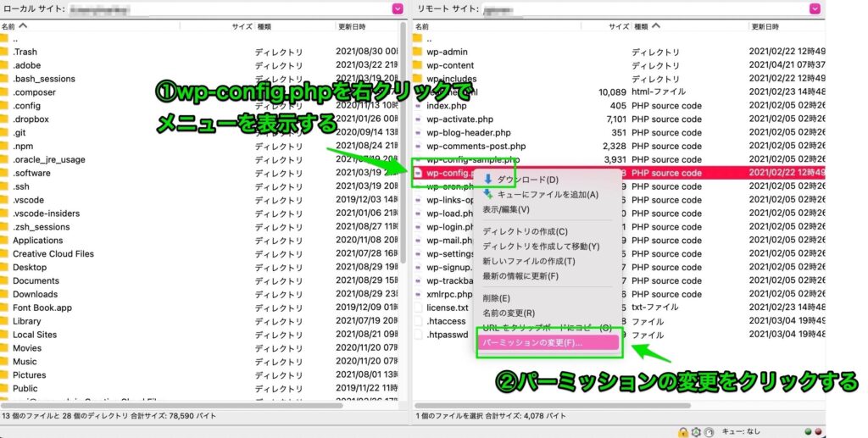The height and width of the screenshot is (438, 868).
Task: Select the Library directory row
Action: [200, 321]
